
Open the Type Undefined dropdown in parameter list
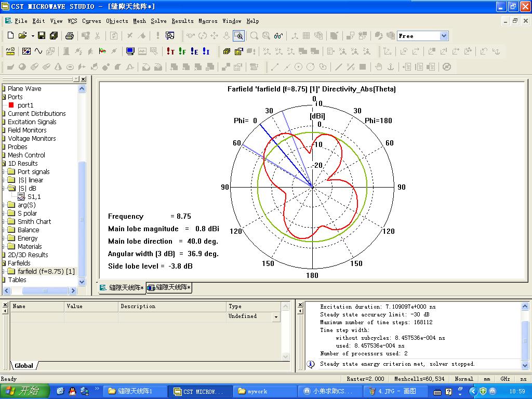(x=276, y=317)
